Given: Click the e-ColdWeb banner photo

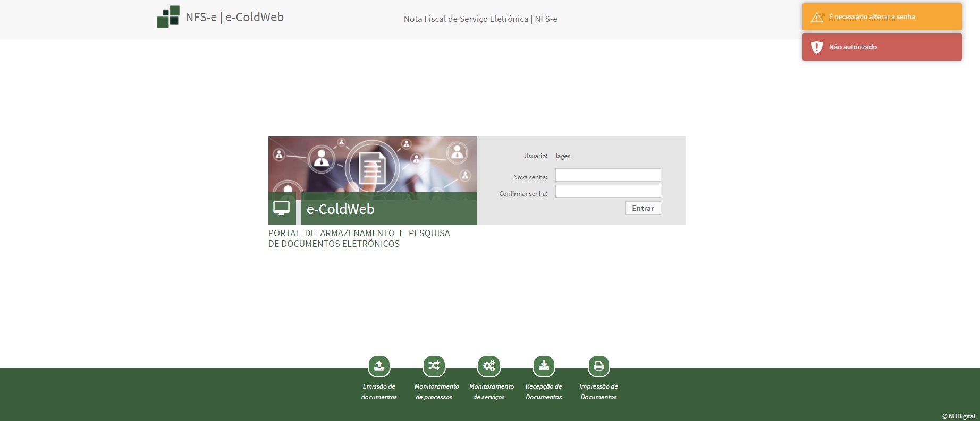Looking at the screenshot, I should coord(372,165).
